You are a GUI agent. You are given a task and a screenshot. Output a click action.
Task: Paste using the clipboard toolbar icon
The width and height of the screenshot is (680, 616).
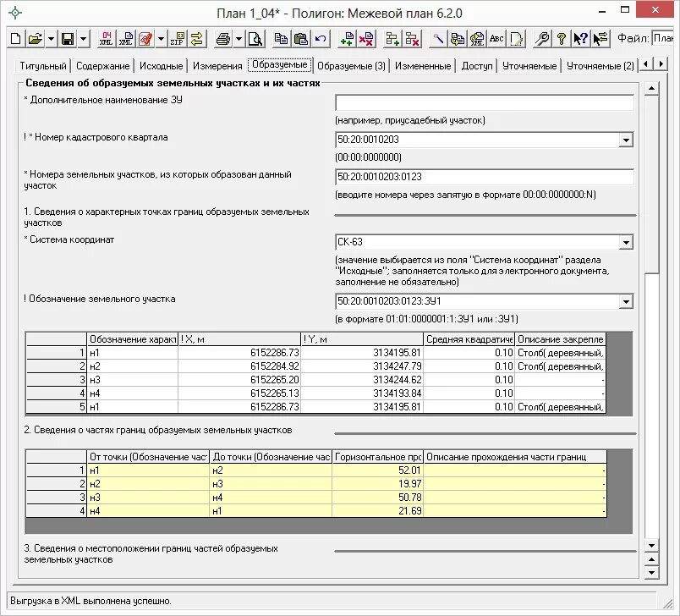click(x=301, y=39)
